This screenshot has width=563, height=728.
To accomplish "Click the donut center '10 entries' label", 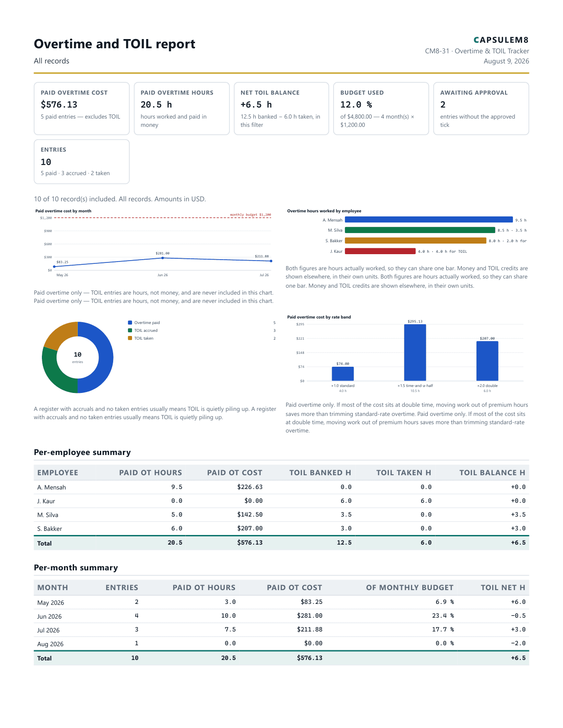I will coord(78,357).
